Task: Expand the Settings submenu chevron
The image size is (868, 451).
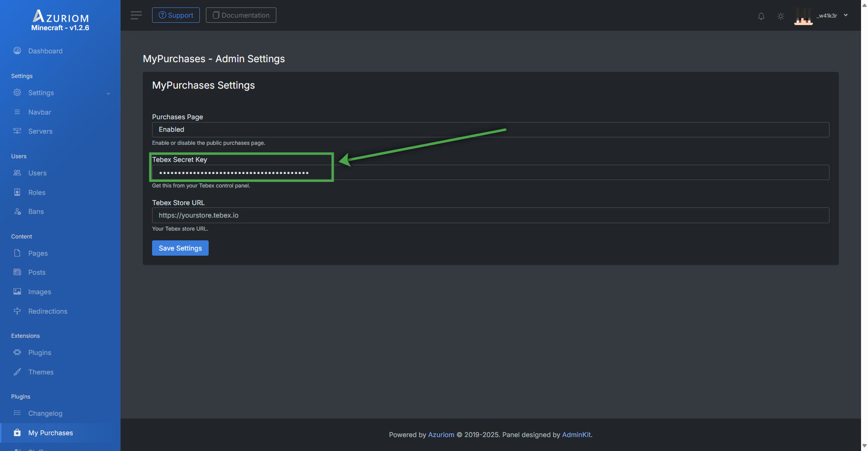Action: click(108, 93)
